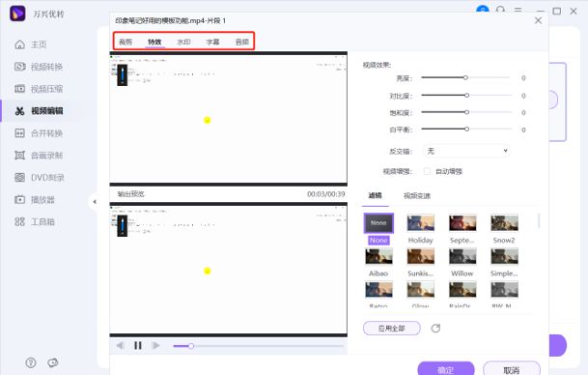Select 视频编辑 video editor in sidebar
This screenshot has width=588, height=375.
(39, 111)
